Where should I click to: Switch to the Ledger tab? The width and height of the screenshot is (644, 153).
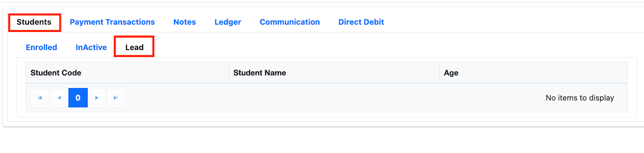[x=228, y=22]
